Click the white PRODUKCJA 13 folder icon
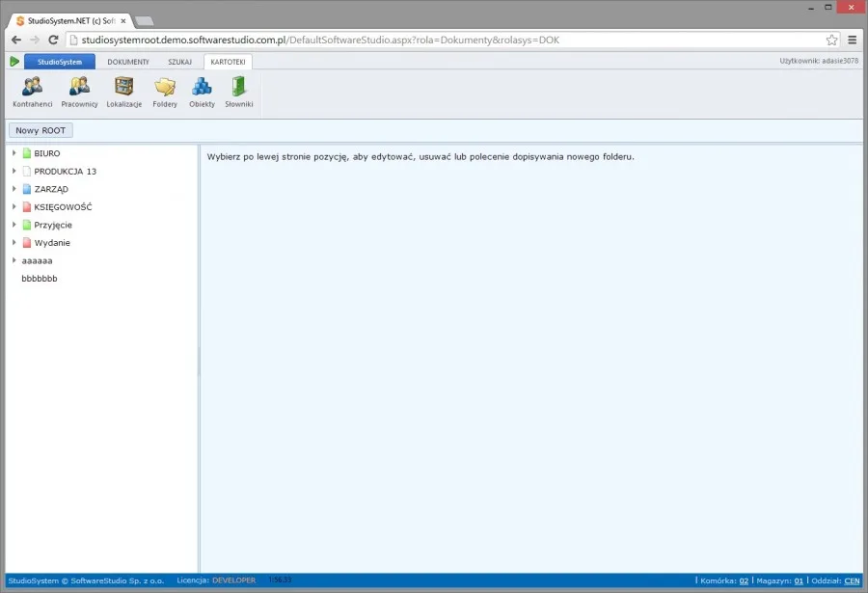Screen dimensions: 868x593 tap(27, 171)
